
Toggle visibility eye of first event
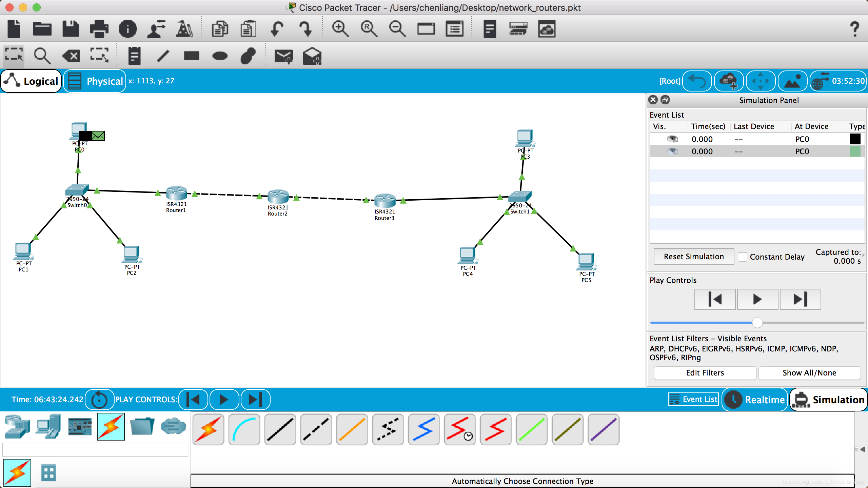[672, 139]
